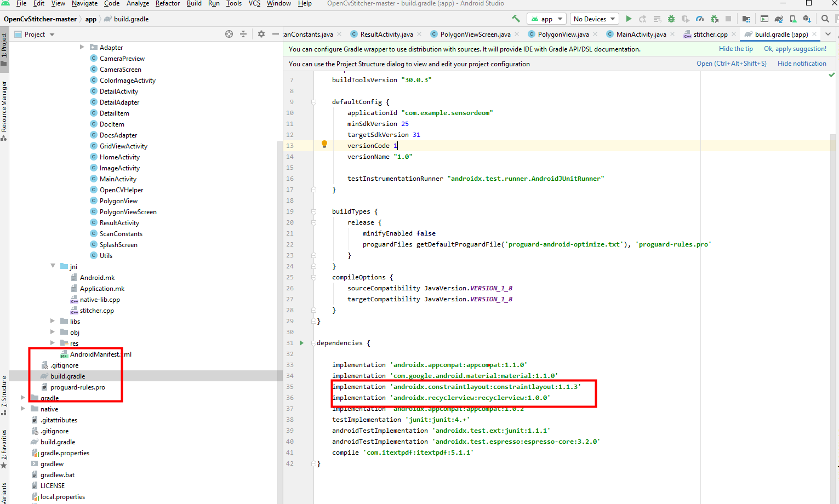Click Run Anything icon in toolbar
This screenshot has height=504, width=839.
click(764, 19)
